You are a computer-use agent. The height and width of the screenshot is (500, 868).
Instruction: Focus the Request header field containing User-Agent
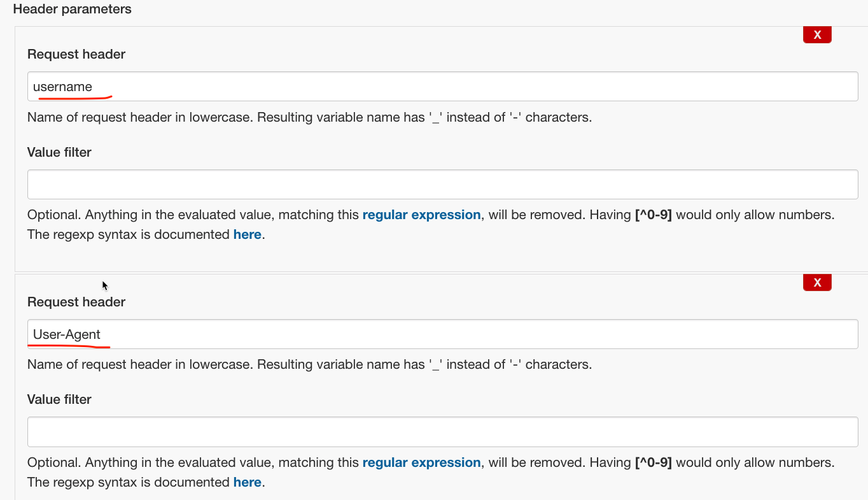pos(443,334)
